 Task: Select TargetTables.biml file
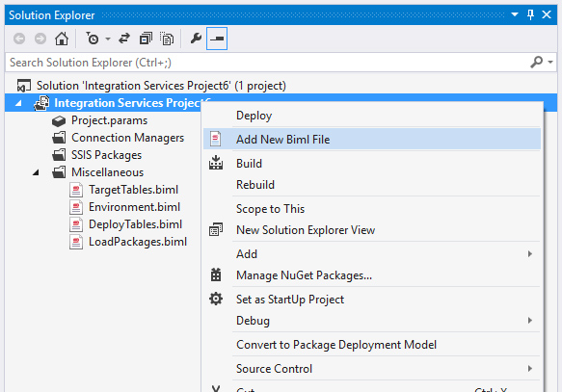pyautogui.click(x=133, y=190)
